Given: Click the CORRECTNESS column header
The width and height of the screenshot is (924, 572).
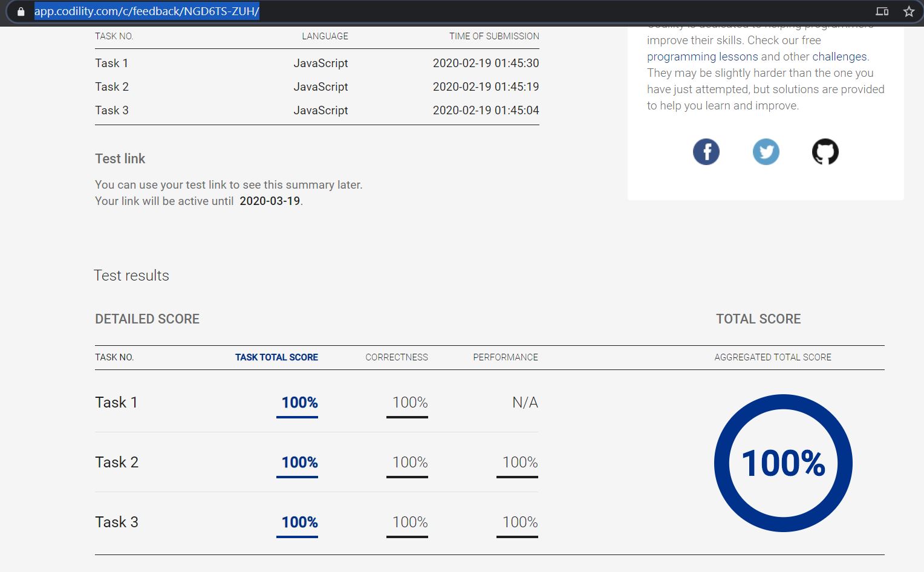Looking at the screenshot, I should (397, 357).
